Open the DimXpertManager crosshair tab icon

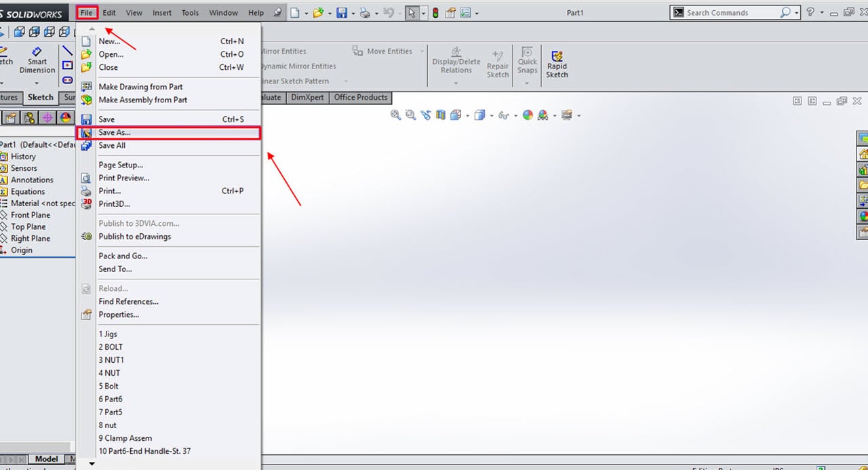[47, 117]
